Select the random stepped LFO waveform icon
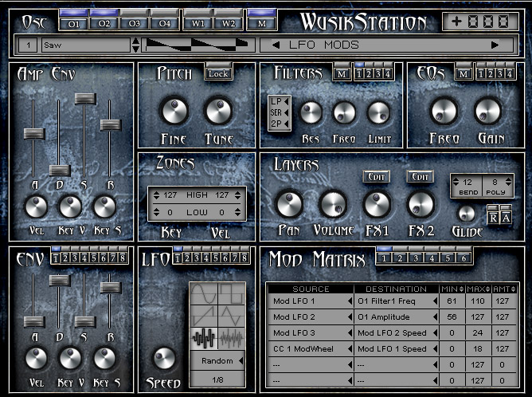The height and width of the screenshot is (397, 532). (204, 339)
